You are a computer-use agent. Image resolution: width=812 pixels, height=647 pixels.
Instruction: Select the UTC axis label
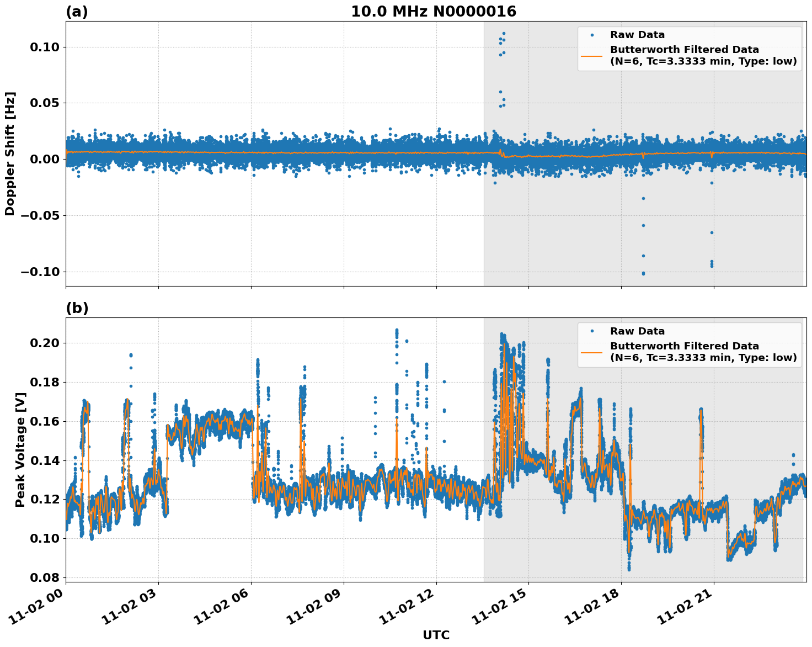coord(435,636)
